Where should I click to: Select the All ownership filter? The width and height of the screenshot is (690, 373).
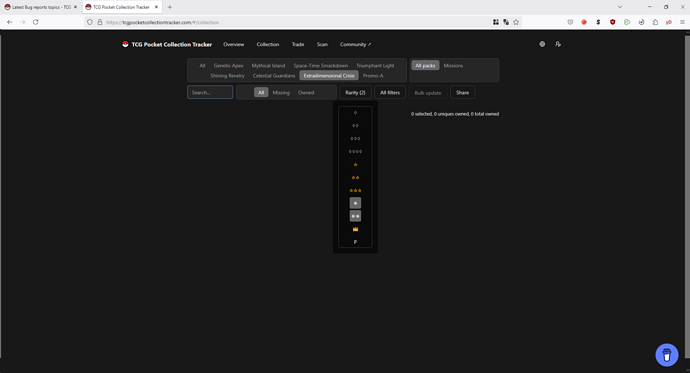point(261,92)
